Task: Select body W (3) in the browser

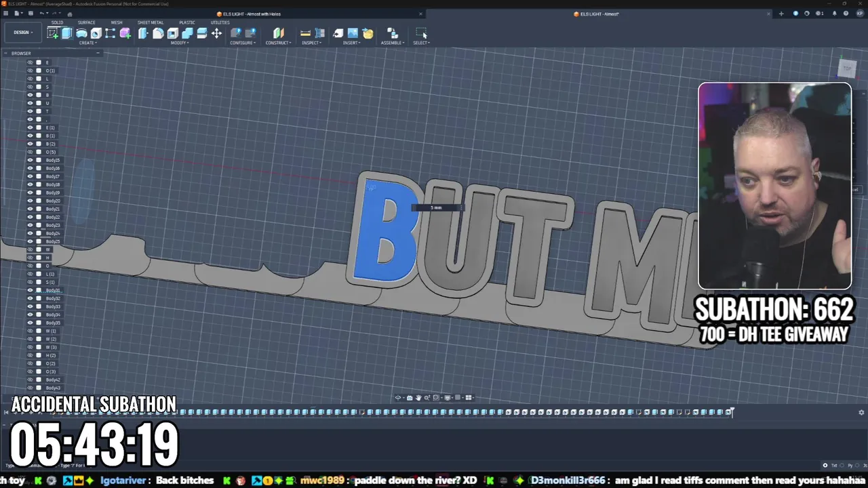Action: [50, 347]
